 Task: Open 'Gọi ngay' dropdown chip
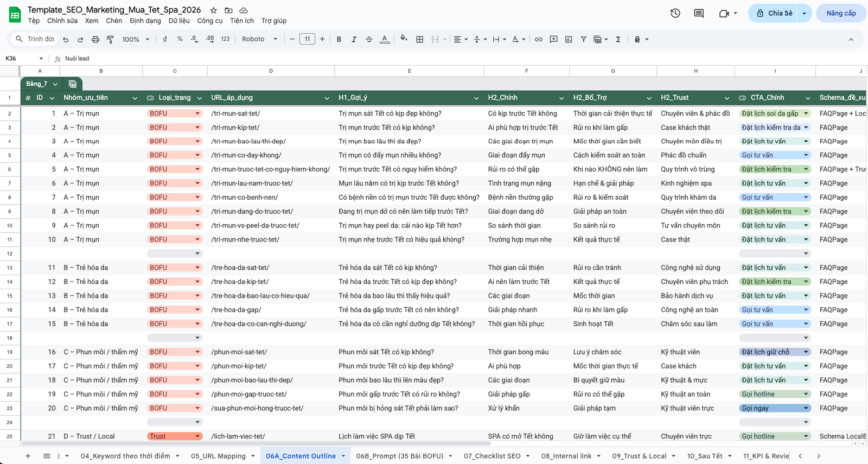pos(775,408)
